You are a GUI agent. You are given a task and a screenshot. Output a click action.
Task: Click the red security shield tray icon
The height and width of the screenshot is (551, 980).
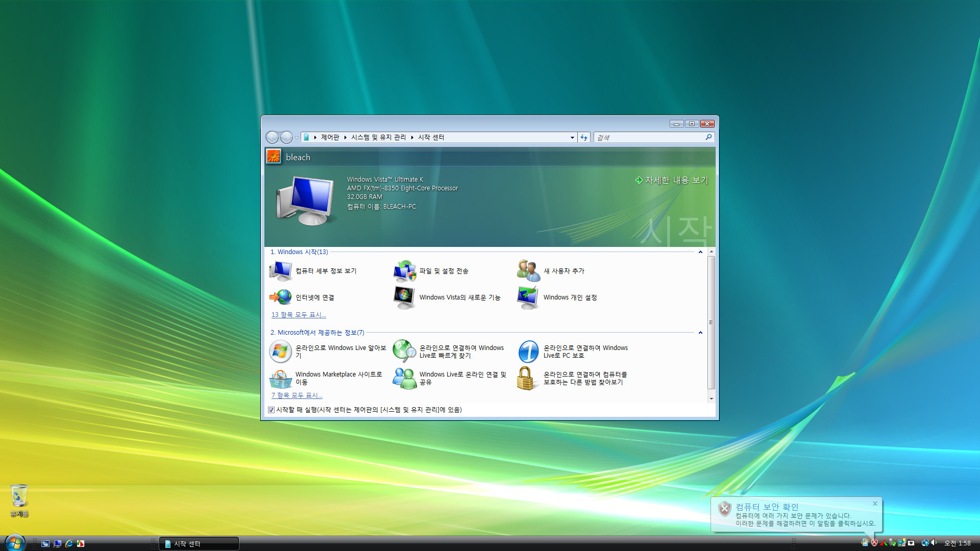[874, 543]
